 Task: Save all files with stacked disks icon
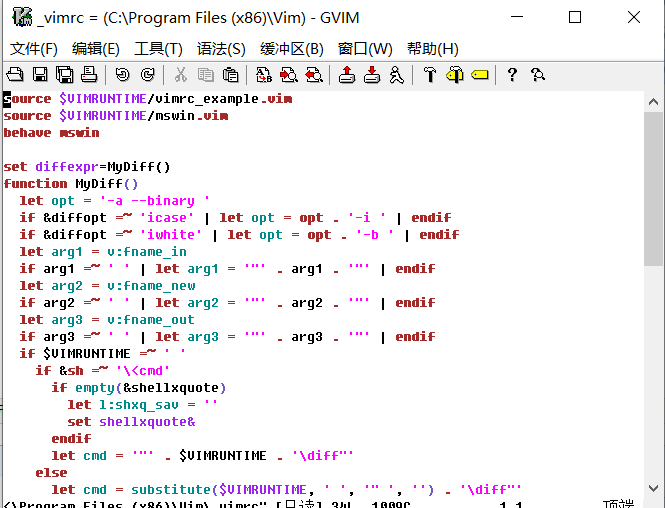point(64,75)
